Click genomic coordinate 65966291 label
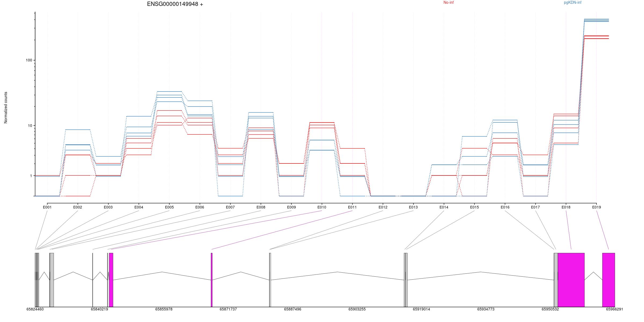The width and height of the screenshot is (644, 322). click(614, 309)
